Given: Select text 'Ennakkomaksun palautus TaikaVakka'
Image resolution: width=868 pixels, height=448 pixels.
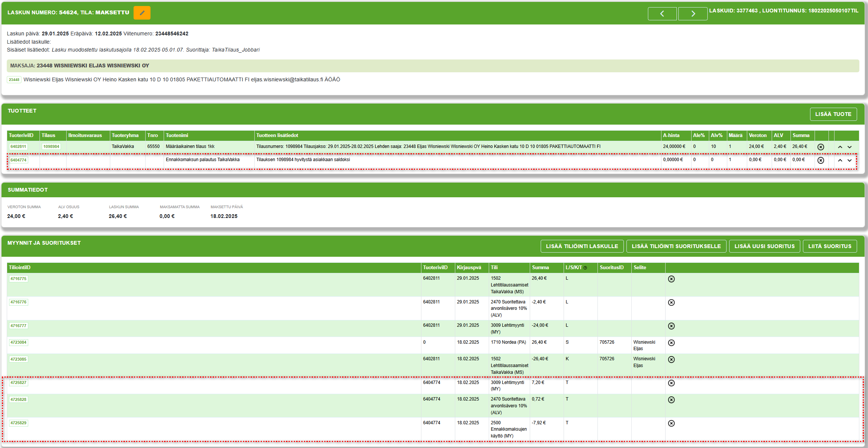Looking at the screenshot, I should point(202,160).
